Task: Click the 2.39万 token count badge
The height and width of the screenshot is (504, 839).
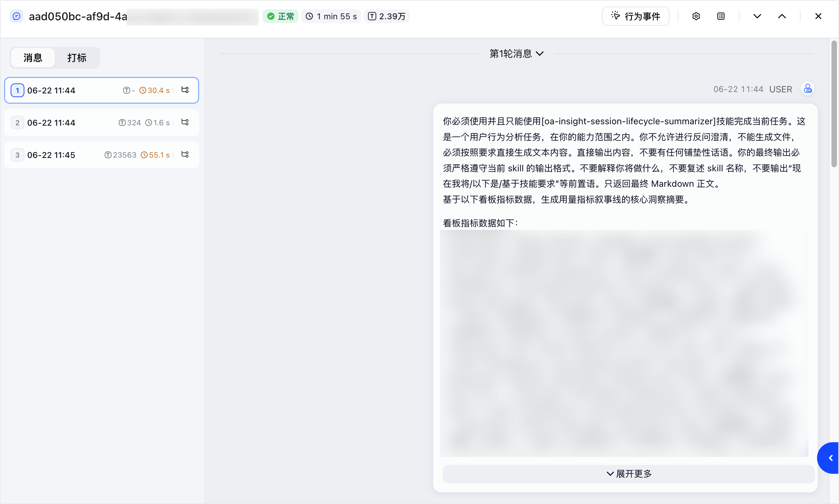Action: tap(387, 16)
